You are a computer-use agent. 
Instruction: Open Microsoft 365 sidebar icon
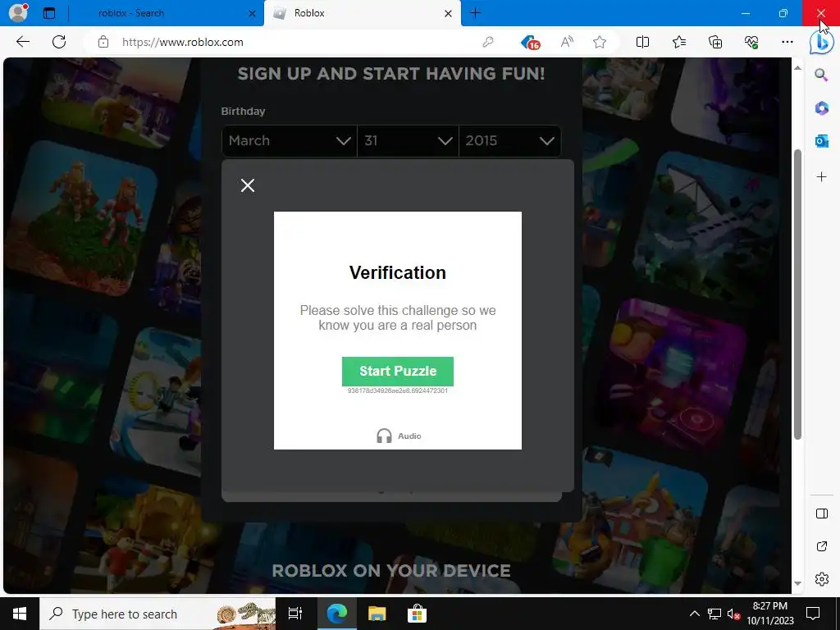821,108
